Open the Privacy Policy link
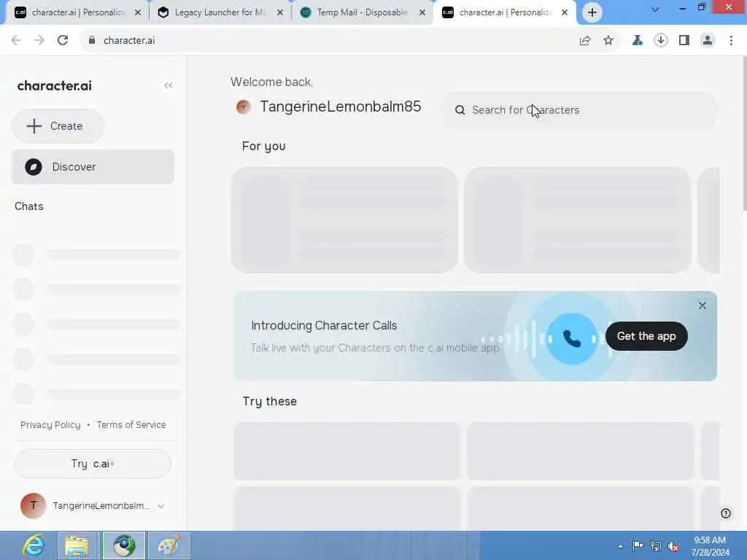 (50, 425)
